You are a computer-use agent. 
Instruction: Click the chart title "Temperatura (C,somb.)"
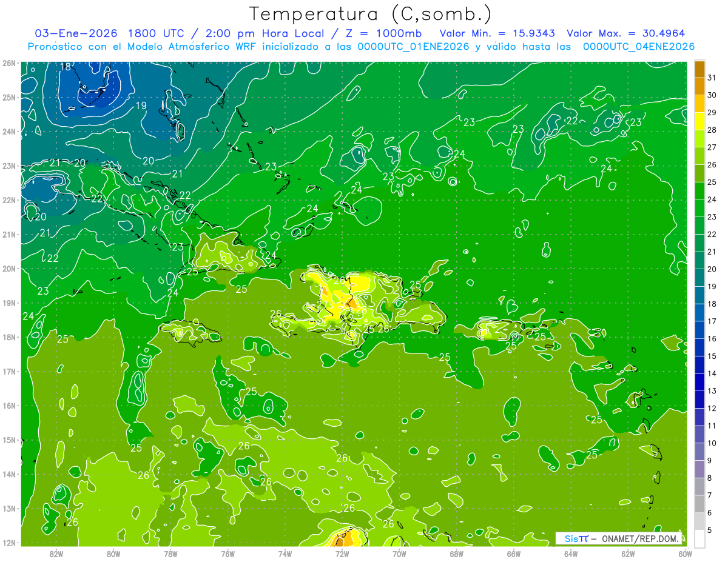pos(370,14)
